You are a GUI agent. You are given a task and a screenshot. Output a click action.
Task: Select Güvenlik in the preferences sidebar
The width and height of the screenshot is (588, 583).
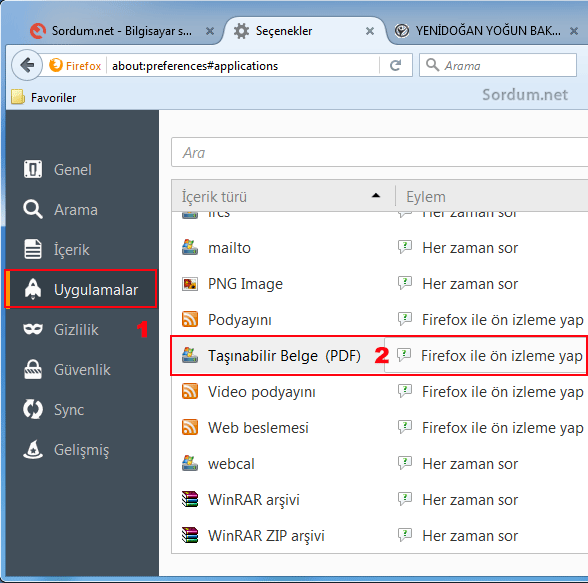click(82, 369)
